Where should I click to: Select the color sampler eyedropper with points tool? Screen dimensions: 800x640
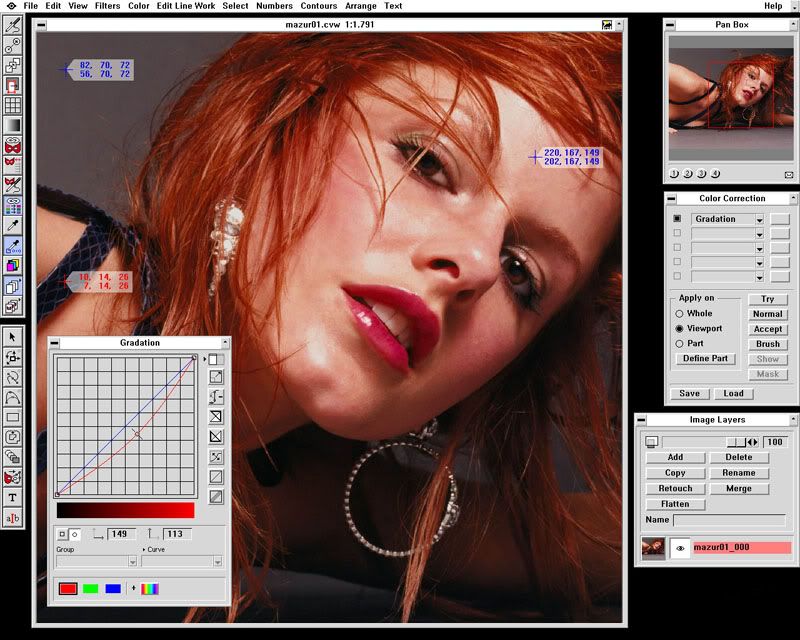point(13,246)
